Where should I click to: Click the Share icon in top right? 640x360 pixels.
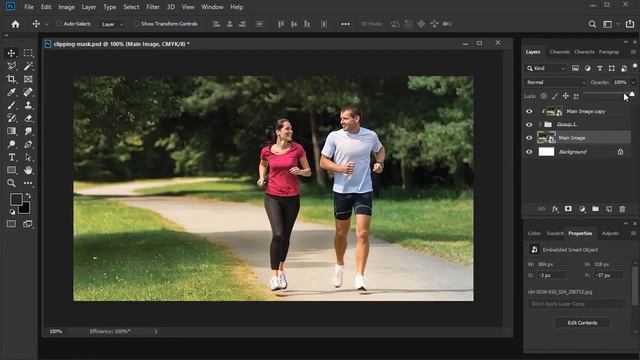pyautogui.click(x=630, y=24)
